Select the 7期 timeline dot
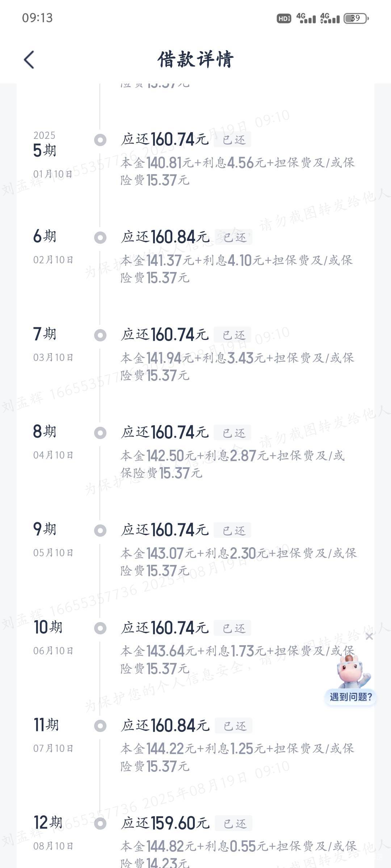The image size is (391, 868). click(100, 335)
